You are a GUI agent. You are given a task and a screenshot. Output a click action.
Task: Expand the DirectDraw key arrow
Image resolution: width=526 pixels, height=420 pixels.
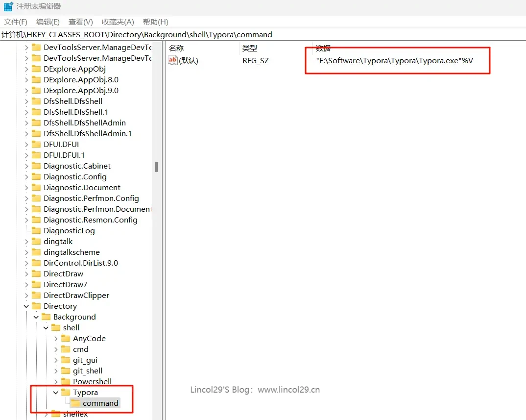[26, 273]
